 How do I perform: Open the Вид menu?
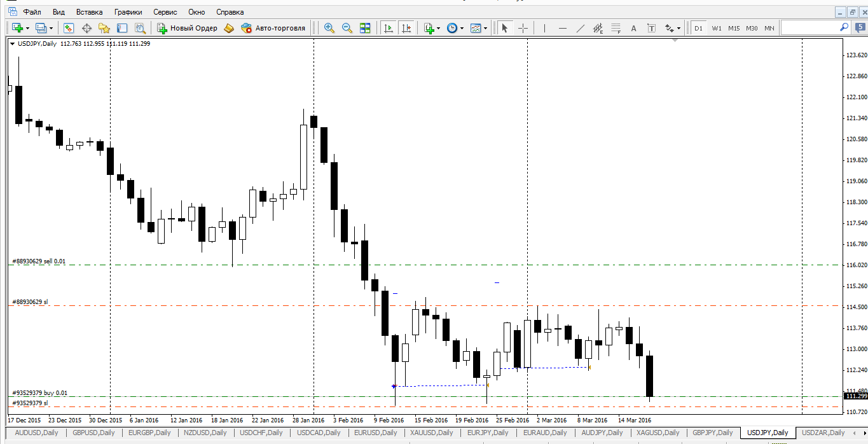[59, 12]
